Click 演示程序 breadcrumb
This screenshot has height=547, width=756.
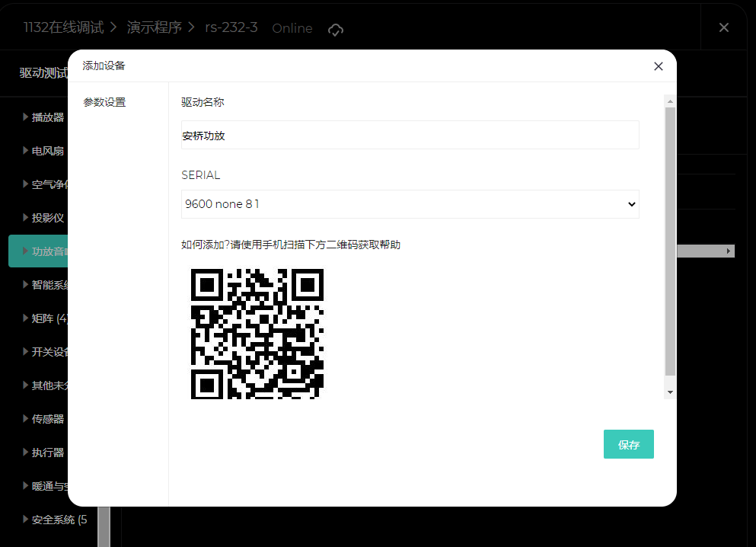pos(155,27)
